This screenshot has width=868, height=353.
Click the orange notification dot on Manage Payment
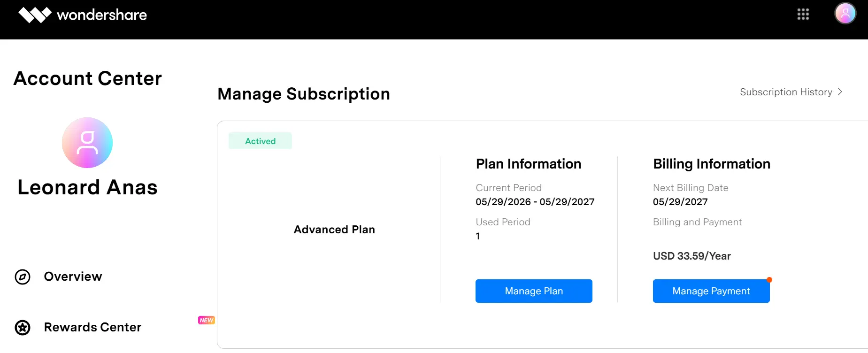pos(769,280)
